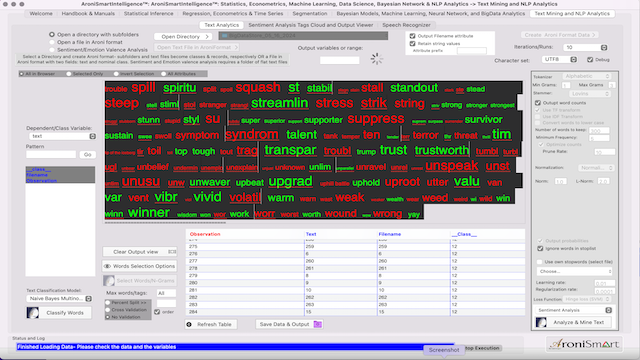Open Regression, Econometrics & Time Series tab
This screenshot has width=640, height=360.
coord(233,13)
